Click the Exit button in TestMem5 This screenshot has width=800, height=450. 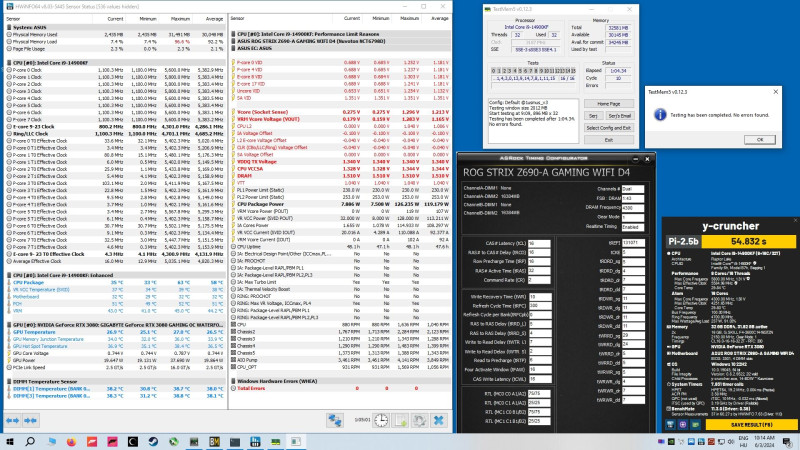[x=609, y=140]
